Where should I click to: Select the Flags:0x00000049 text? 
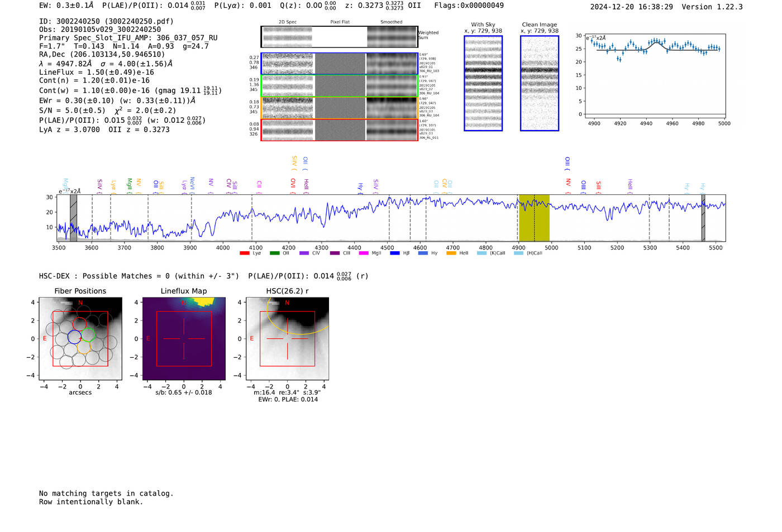tap(469, 6)
